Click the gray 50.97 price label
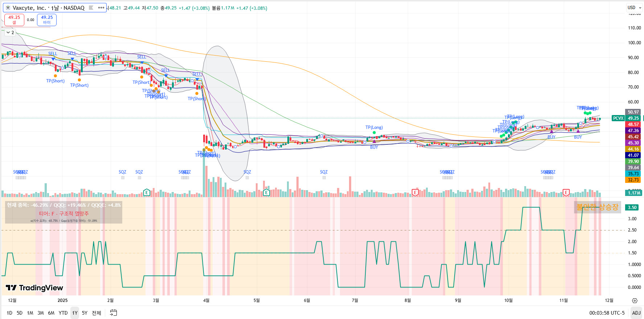The height and width of the screenshot is (319, 644). (x=633, y=112)
